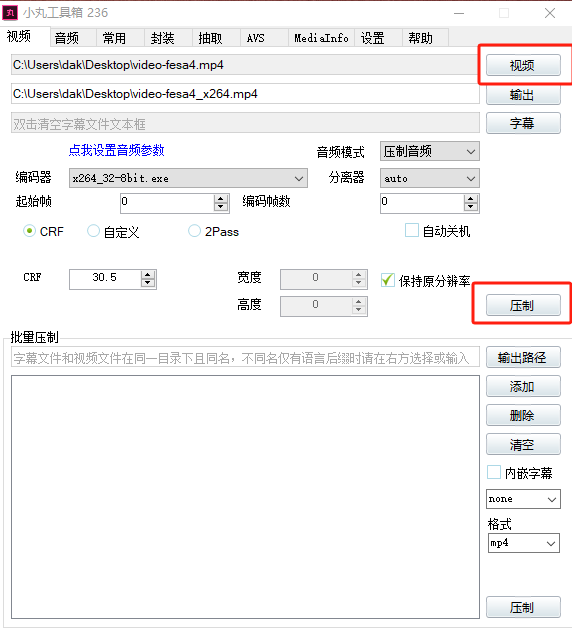Switch to the MediaInfo tab
The height and width of the screenshot is (629, 572).
pos(321,38)
